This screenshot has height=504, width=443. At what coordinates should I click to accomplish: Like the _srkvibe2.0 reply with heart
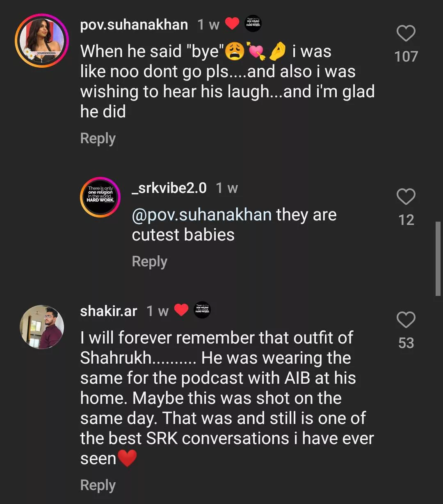tap(406, 197)
